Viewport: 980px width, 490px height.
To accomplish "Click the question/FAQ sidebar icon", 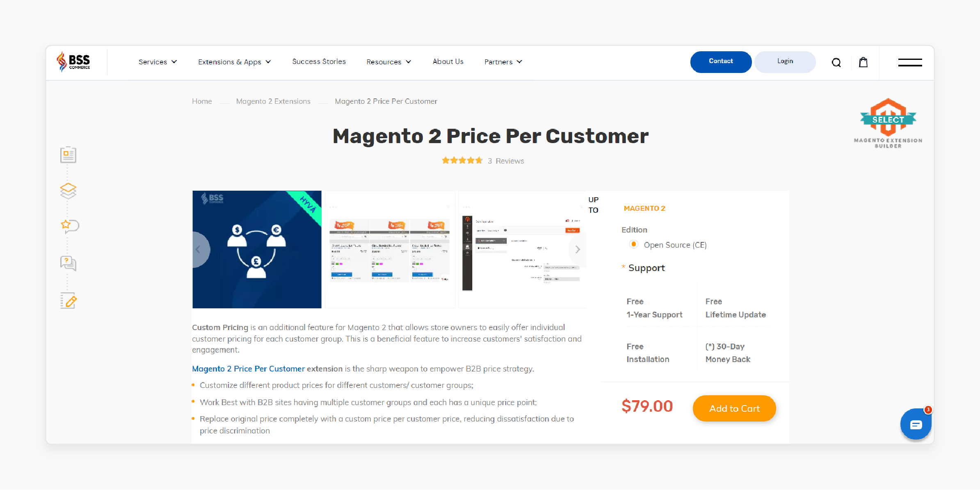I will click(x=68, y=264).
